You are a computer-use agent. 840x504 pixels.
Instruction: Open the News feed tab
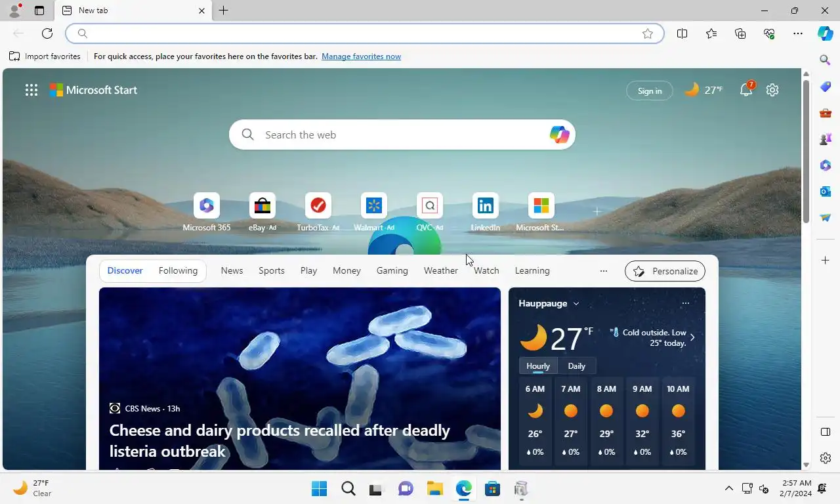[232, 270]
